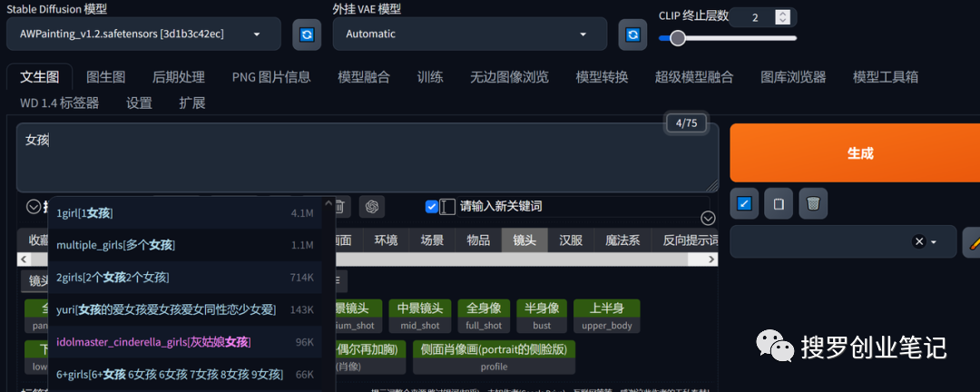Open the WD 1.4 标签器 tab

[x=59, y=103]
